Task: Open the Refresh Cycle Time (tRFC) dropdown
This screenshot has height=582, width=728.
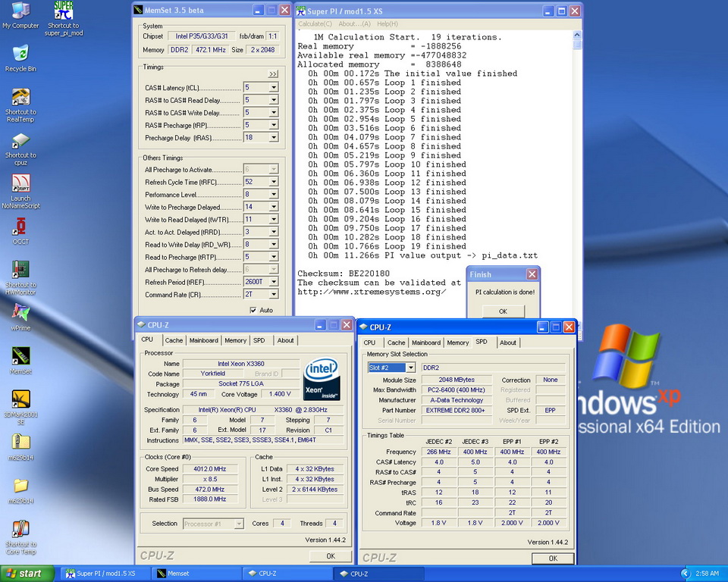Action: [x=274, y=181]
